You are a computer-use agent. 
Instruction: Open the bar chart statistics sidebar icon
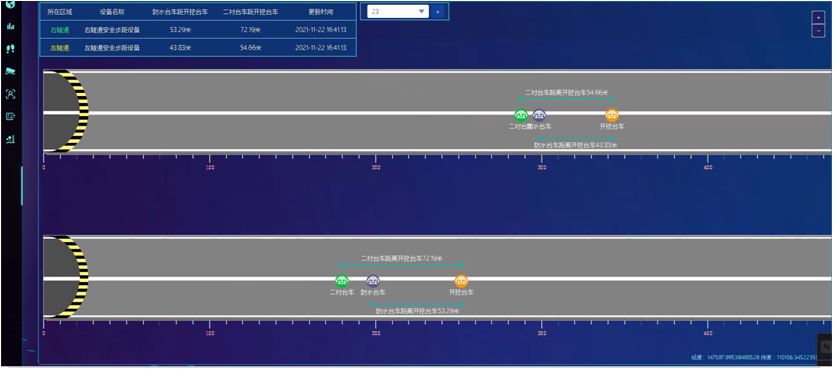click(x=11, y=26)
